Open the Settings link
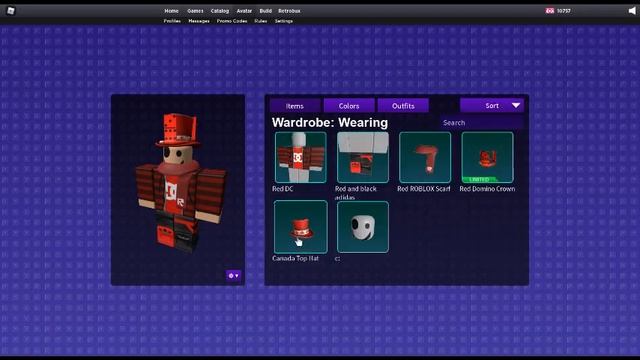Screen dimensions: 640x360 [x=284, y=21]
